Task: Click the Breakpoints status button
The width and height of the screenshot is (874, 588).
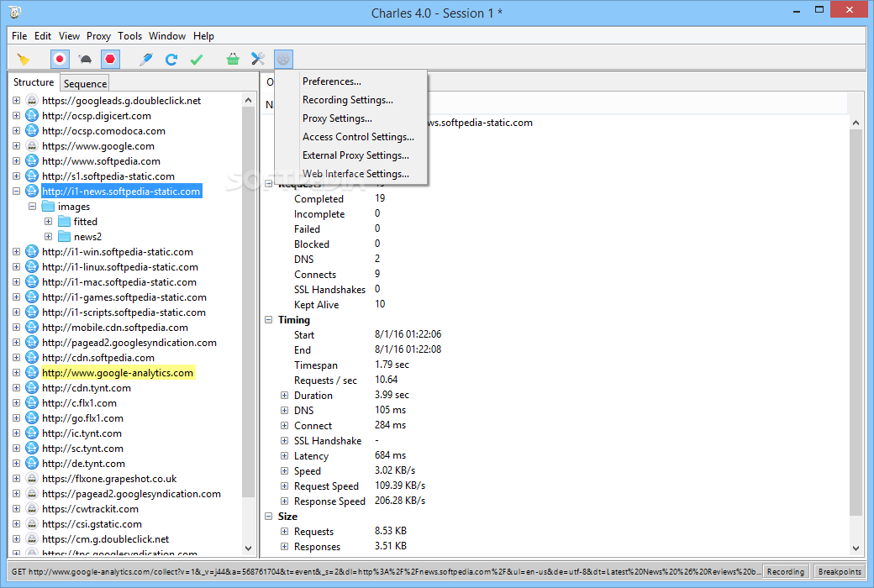Action: [x=840, y=571]
